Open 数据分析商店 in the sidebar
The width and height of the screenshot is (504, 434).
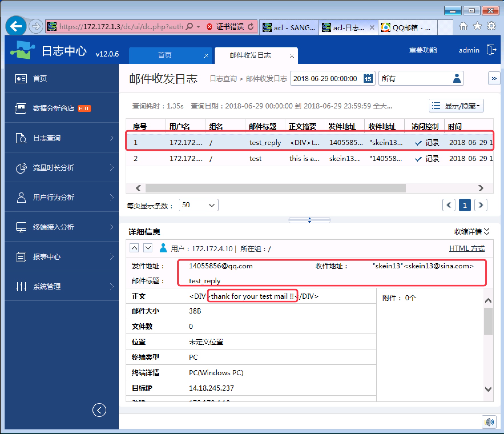pos(62,108)
